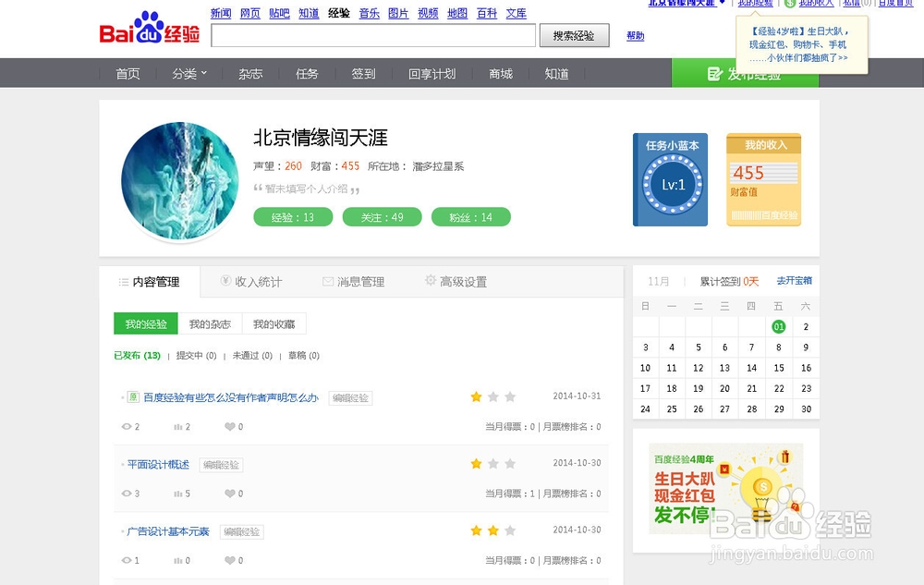Click the highlighted check-in date 01 on calendar
Screen dimensions: 924x585
(x=777, y=327)
